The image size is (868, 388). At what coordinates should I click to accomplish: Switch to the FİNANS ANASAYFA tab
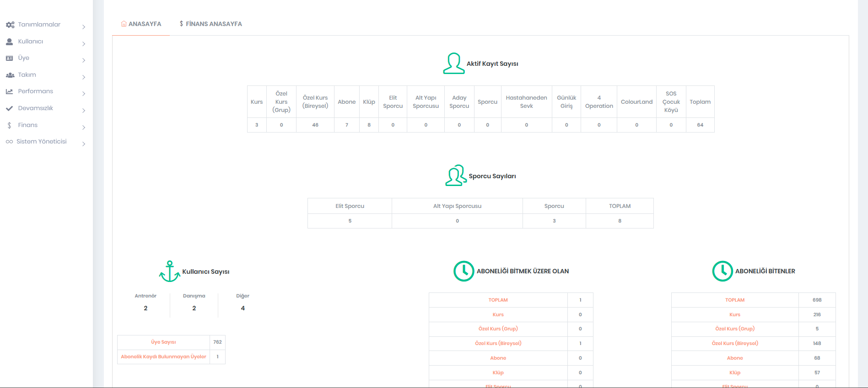pyautogui.click(x=210, y=24)
